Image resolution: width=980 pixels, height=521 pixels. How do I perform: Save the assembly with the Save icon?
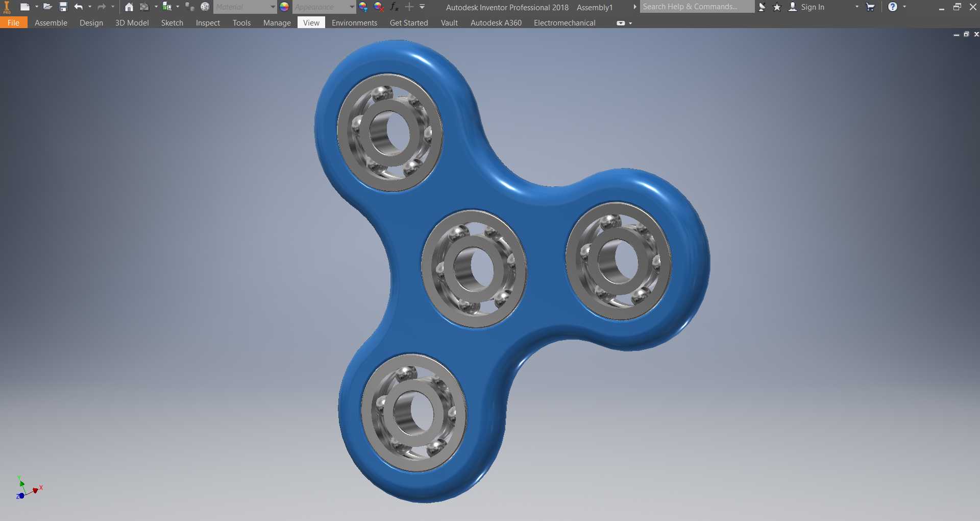point(63,7)
